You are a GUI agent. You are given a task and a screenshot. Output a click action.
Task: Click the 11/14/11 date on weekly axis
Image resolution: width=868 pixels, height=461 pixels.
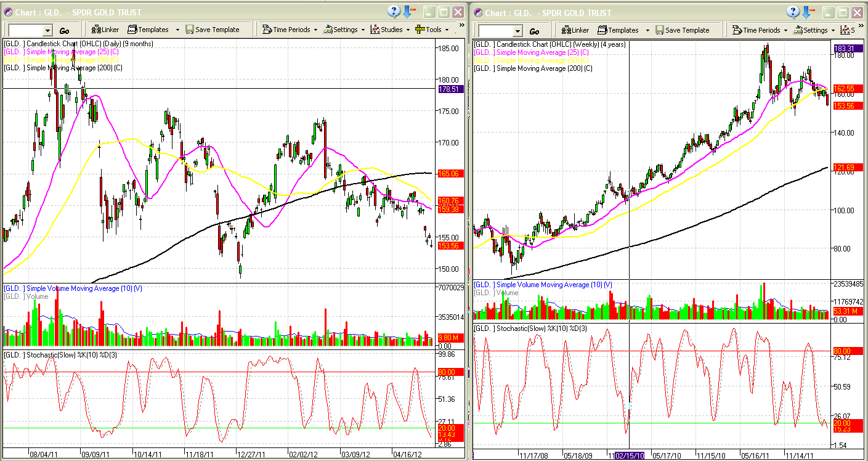[x=799, y=455]
